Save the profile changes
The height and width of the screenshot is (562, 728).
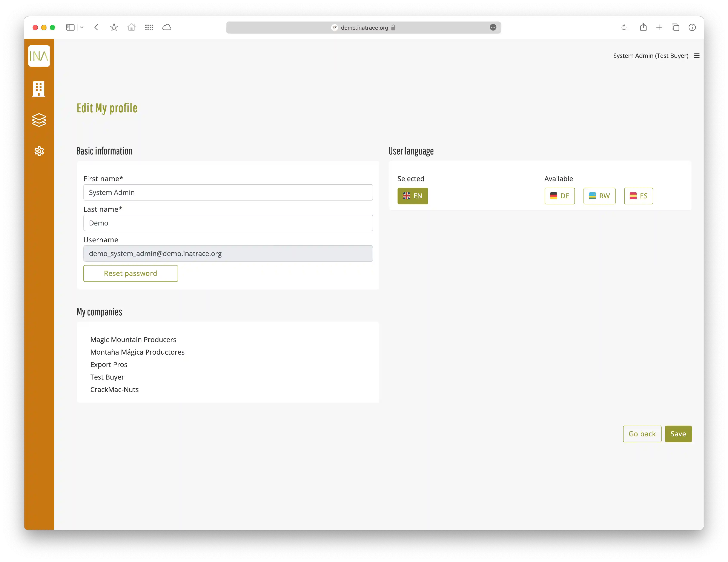tap(678, 434)
